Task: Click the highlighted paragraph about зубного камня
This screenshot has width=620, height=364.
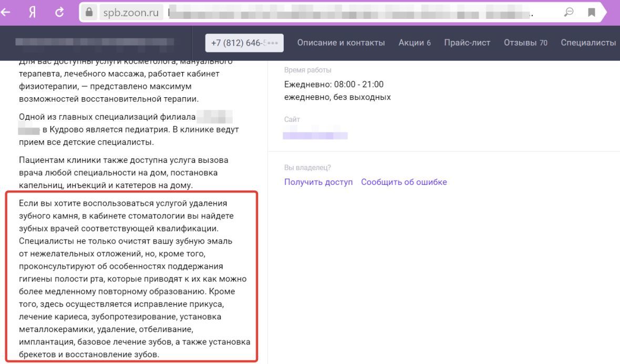Action: (x=131, y=278)
